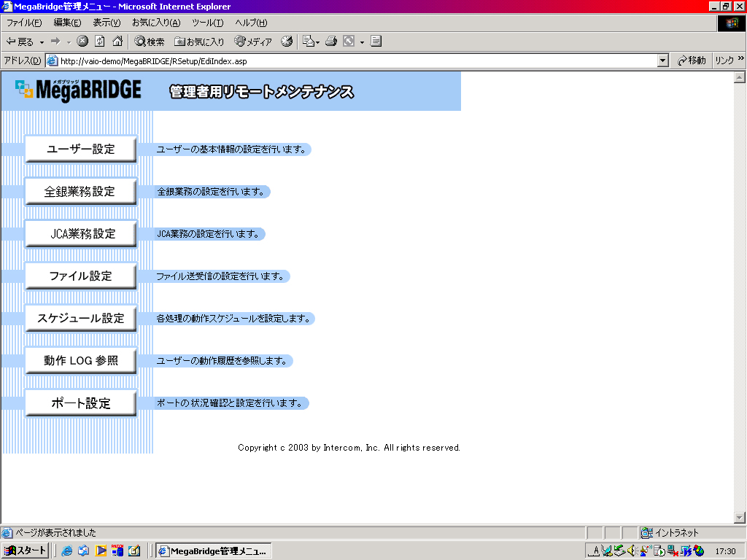
Task: Click the FALCON quick launch icon
Action: [x=117, y=551]
